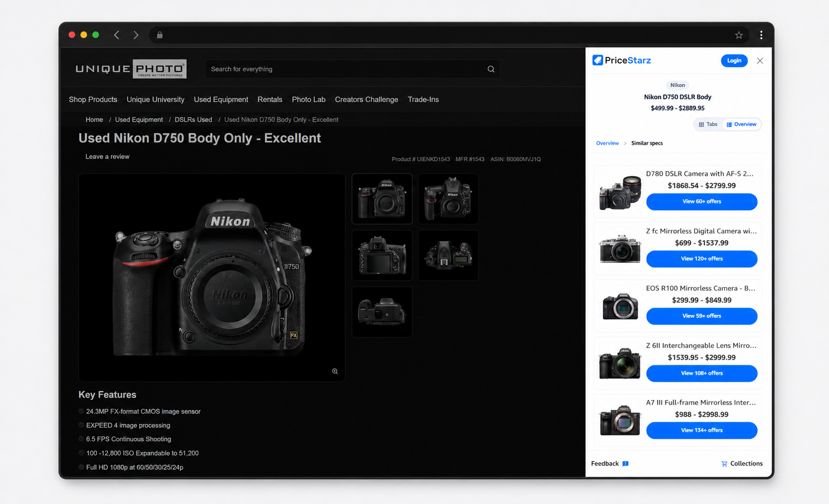829x504 pixels.
Task: Click Leave a review link
Action: (x=107, y=157)
